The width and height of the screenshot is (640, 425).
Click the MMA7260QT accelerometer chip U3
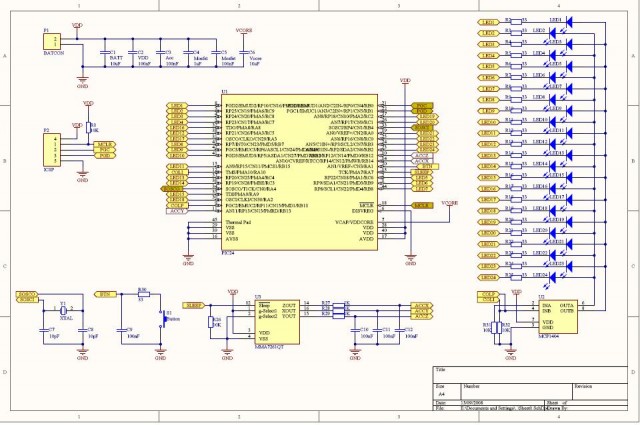[x=277, y=322]
